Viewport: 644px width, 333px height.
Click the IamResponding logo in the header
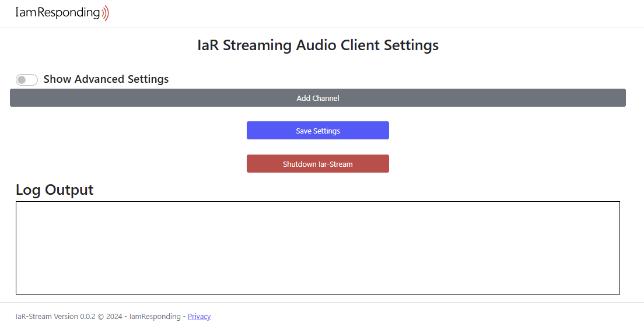tap(62, 13)
